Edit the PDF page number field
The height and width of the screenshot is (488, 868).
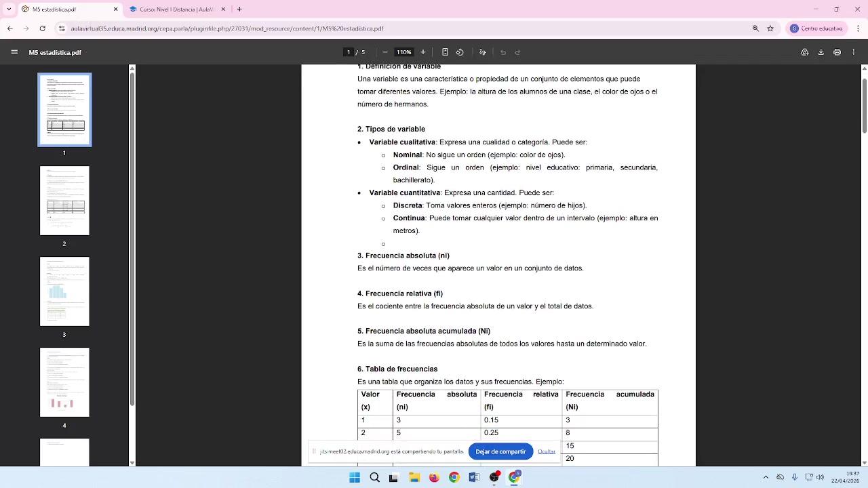(x=349, y=52)
